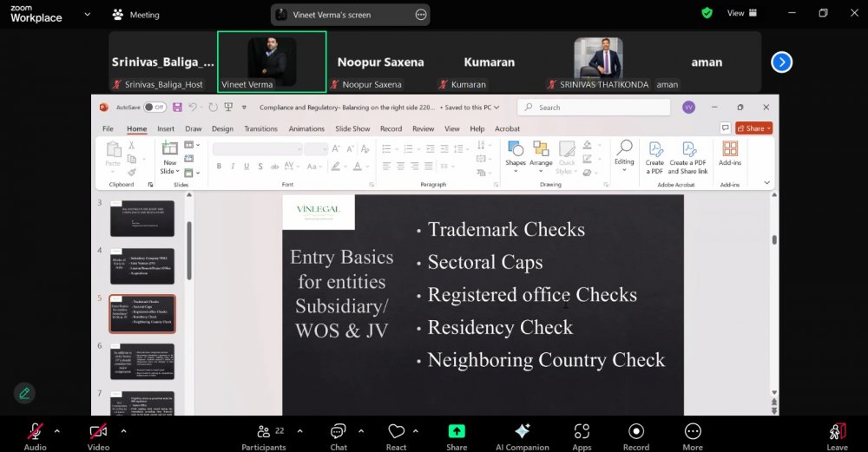Start camera using the Video button
The image size is (868, 452).
98,432
